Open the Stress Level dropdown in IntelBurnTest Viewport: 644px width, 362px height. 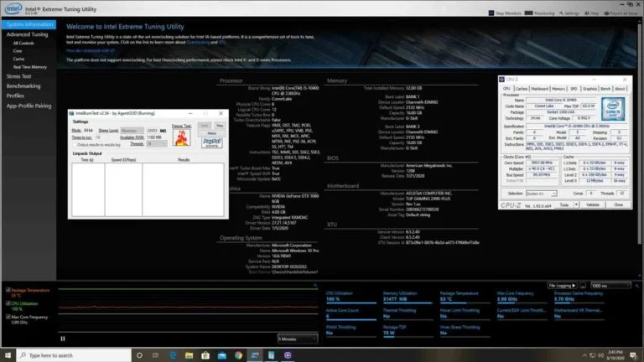(132, 131)
